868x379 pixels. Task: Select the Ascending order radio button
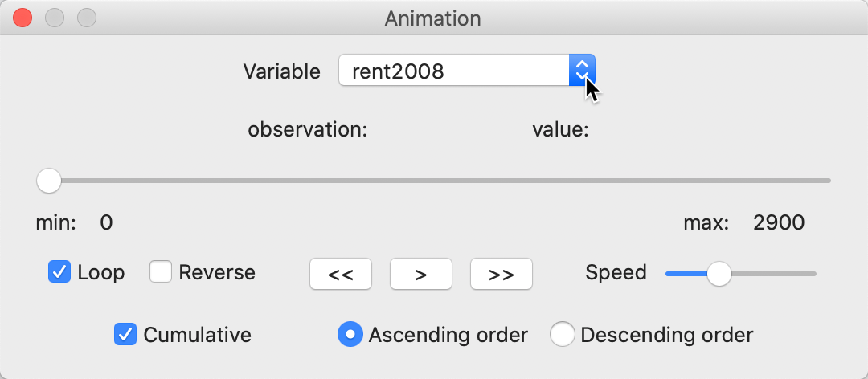coord(350,334)
